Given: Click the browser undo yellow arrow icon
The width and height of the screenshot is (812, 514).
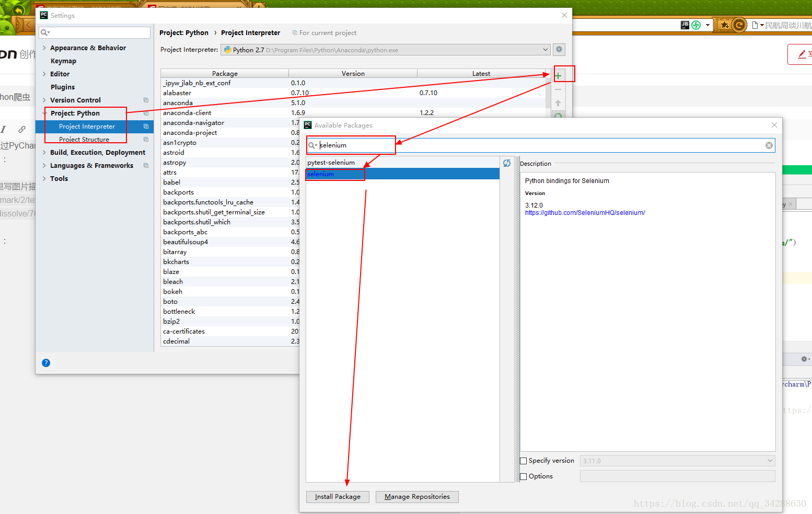Looking at the screenshot, I should coord(18,9).
